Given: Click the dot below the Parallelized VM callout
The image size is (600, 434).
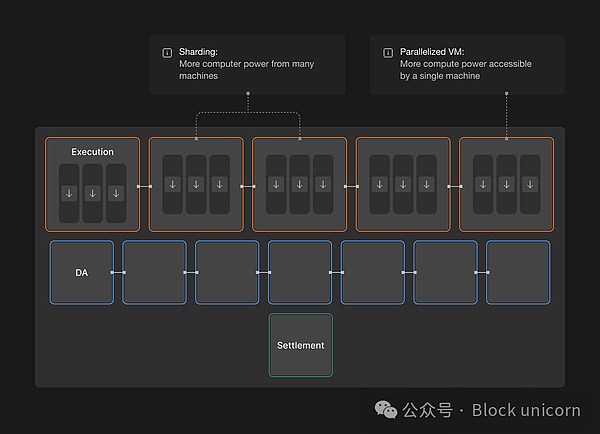Looking at the screenshot, I should pos(507,94).
